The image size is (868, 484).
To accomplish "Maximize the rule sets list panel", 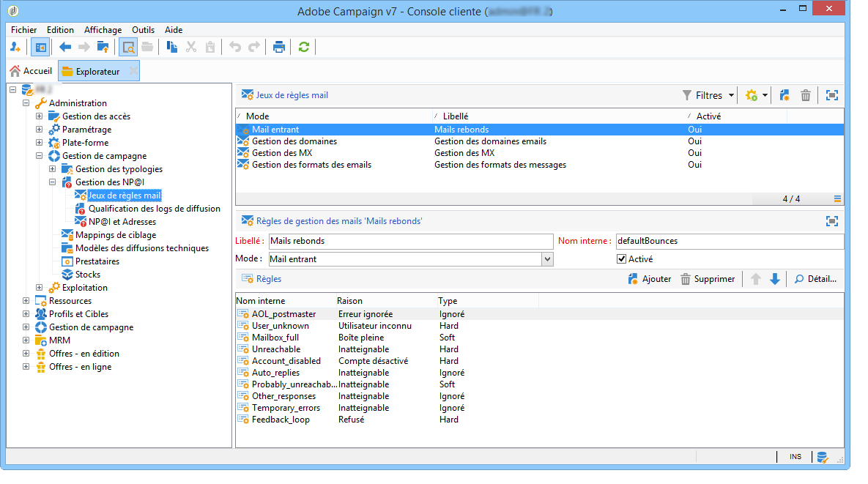I will tap(831, 95).
